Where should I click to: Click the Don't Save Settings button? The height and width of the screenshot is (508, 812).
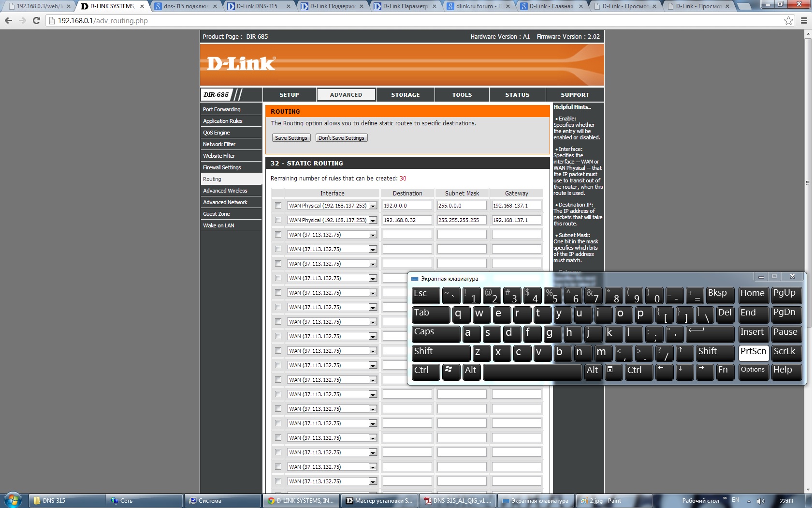341,138
